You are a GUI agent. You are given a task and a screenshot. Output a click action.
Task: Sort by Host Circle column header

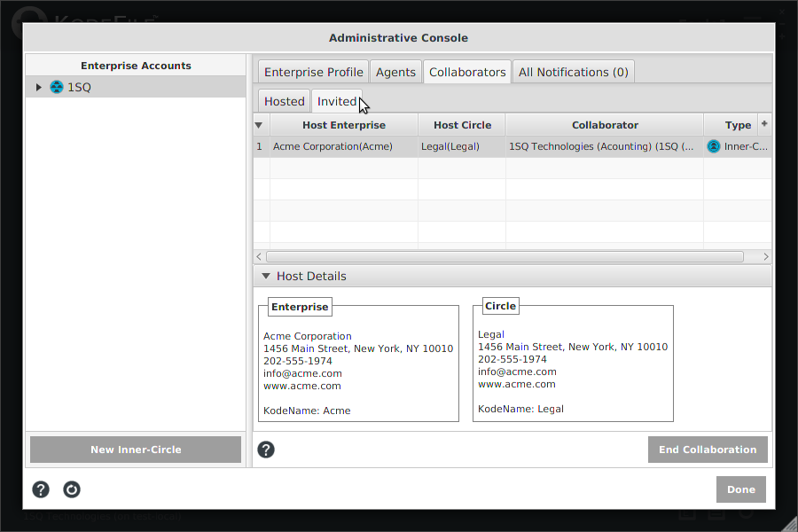pos(462,125)
